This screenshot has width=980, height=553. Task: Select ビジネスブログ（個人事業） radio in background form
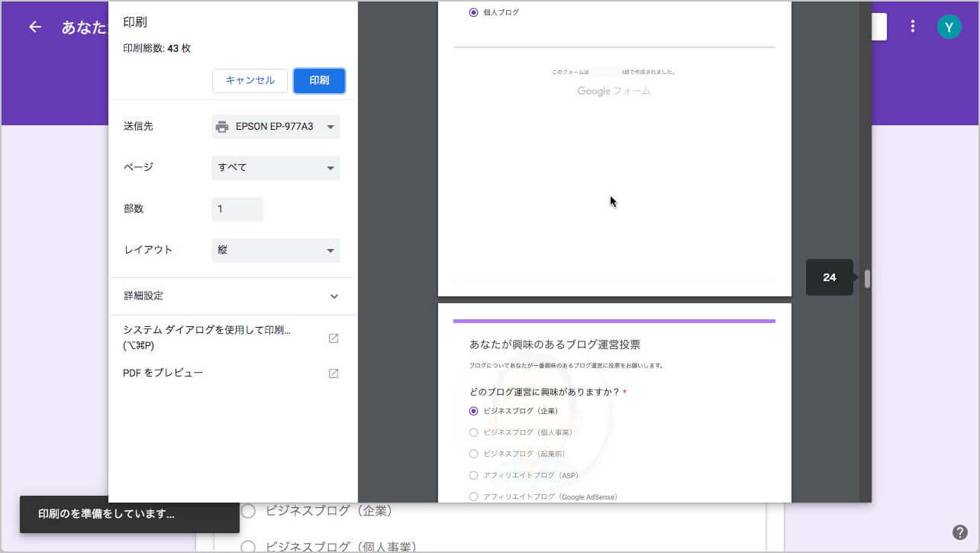248,547
